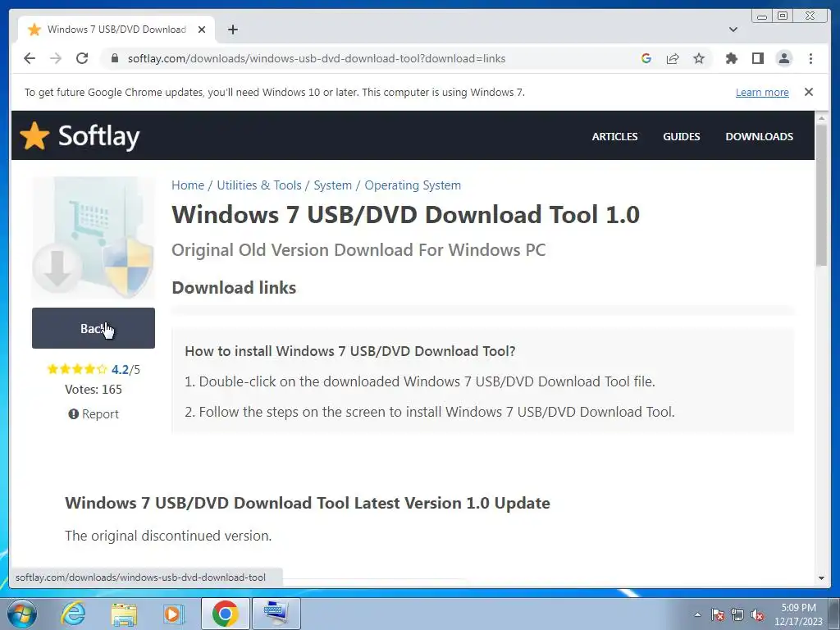Open the Chrome profile avatar
840x630 pixels.
(783, 58)
